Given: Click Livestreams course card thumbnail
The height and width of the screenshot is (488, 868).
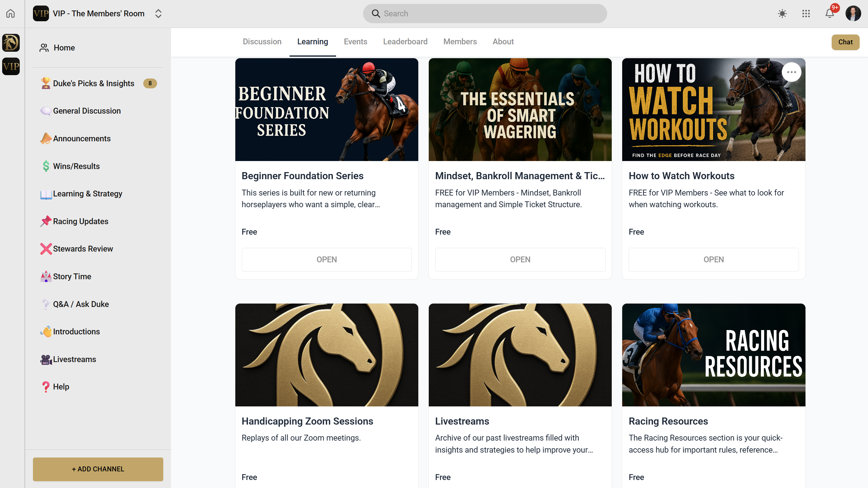Looking at the screenshot, I should click(x=520, y=355).
